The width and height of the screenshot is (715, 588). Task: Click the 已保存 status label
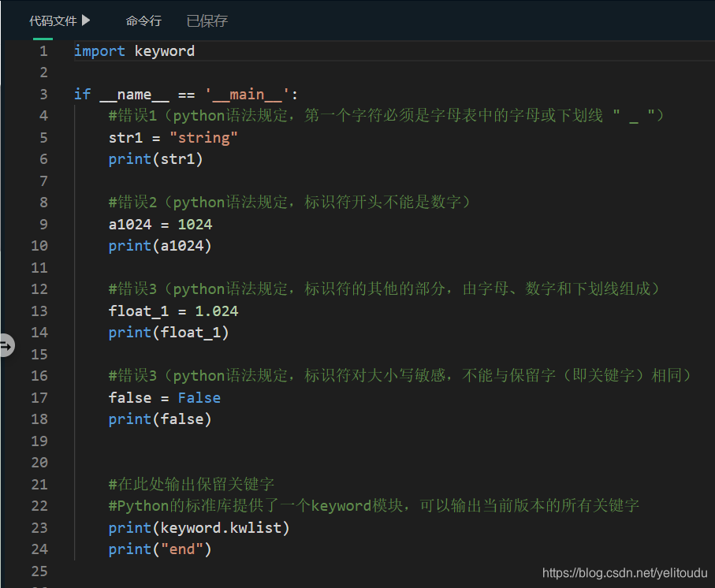pos(207,21)
